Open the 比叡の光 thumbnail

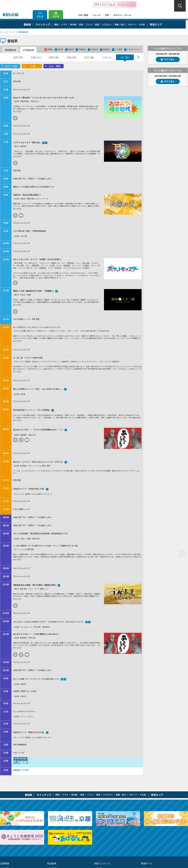click(123, 204)
